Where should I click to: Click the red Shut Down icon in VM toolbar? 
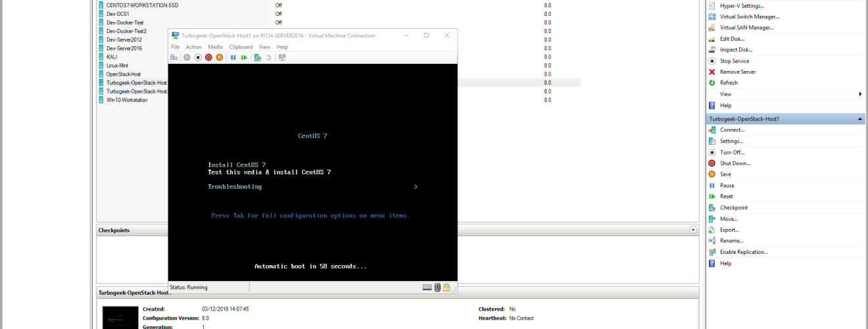[208, 58]
